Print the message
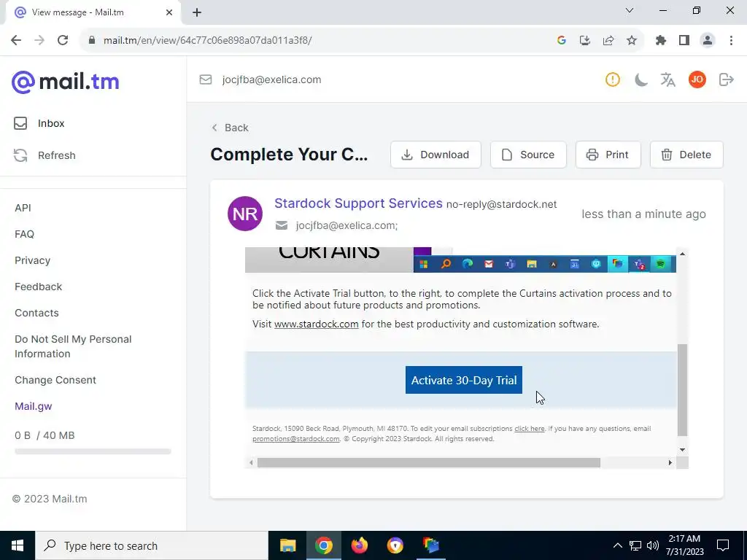 click(x=608, y=155)
